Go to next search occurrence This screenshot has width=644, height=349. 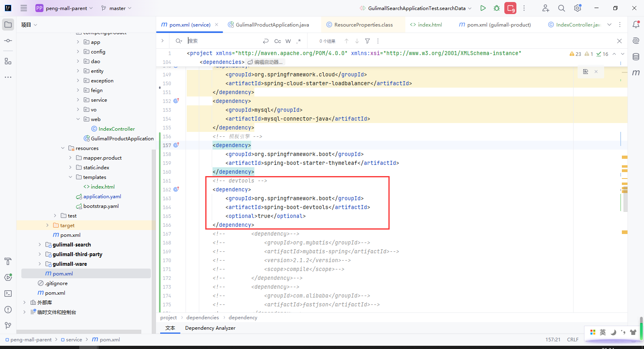[x=357, y=41]
